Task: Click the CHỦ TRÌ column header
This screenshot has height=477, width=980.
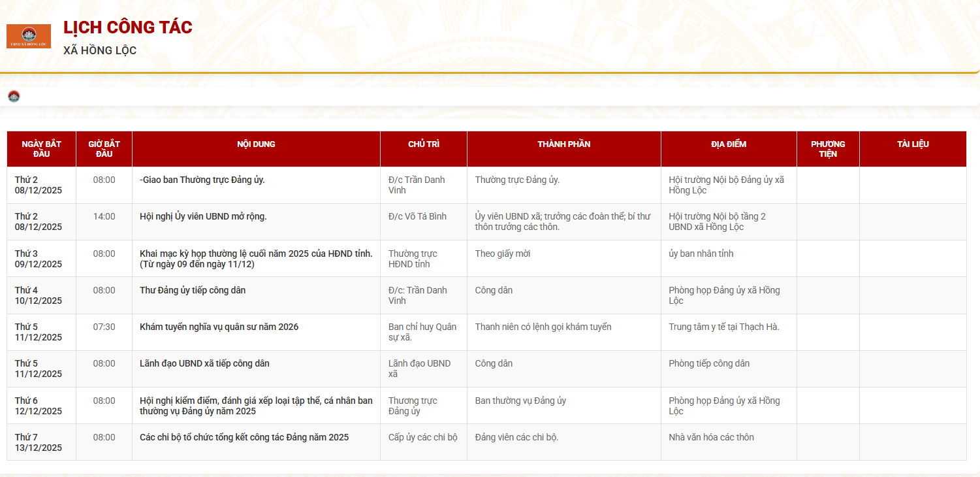Action: (x=423, y=144)
